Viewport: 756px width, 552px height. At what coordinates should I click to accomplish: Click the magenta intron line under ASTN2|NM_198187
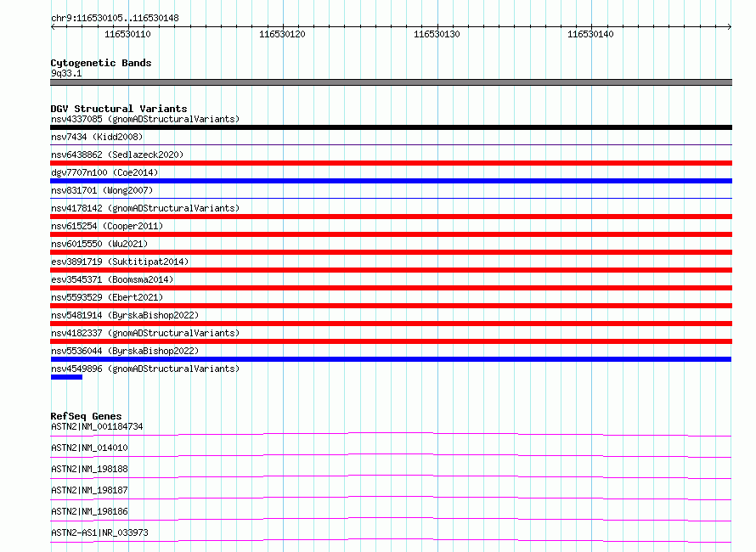(391, 498)
